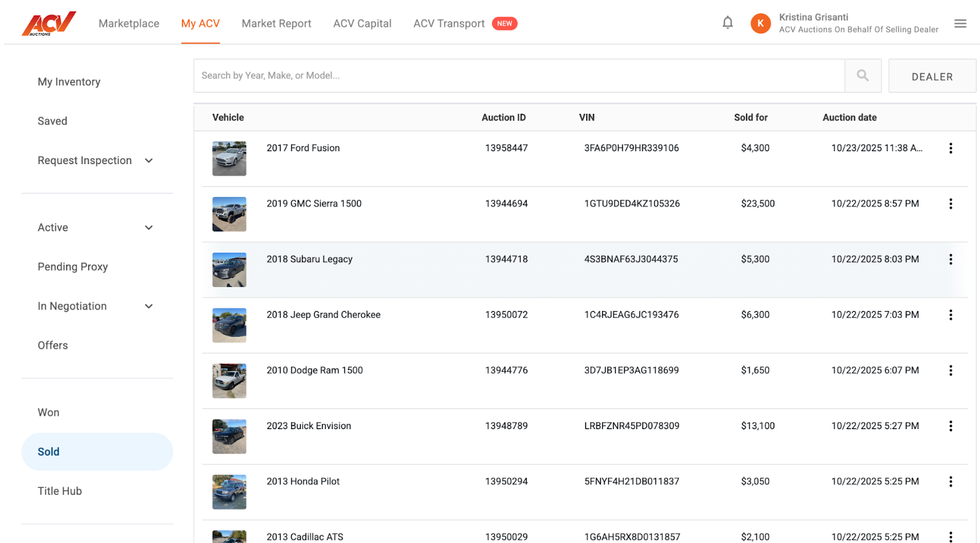
Task: Open the hamburger menu icon
Action: coord(960,23)
